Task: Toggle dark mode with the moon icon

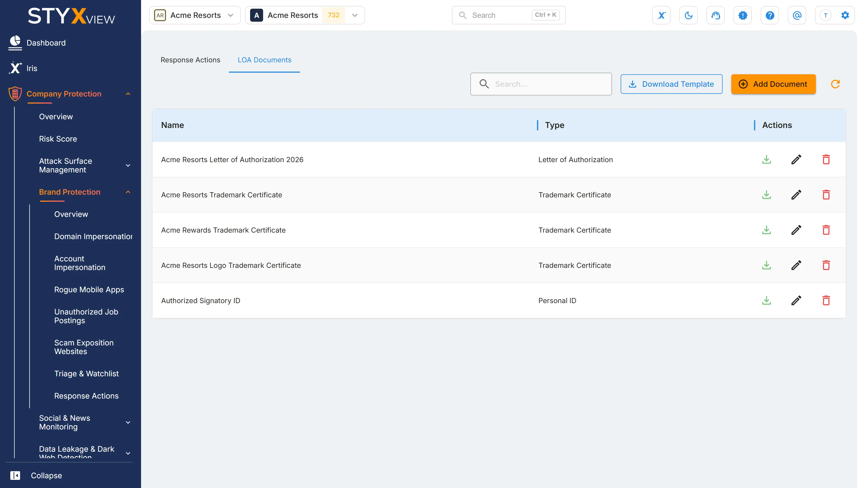Action: 688,15
